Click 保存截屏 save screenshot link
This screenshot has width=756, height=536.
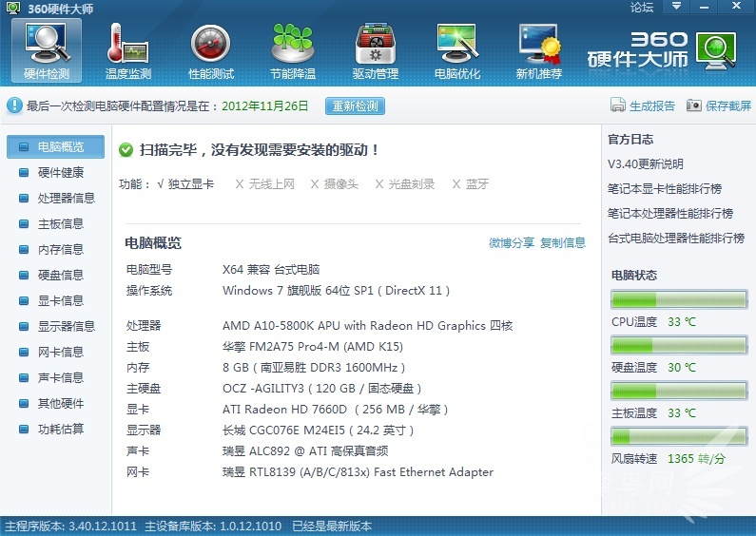(728, 105)
